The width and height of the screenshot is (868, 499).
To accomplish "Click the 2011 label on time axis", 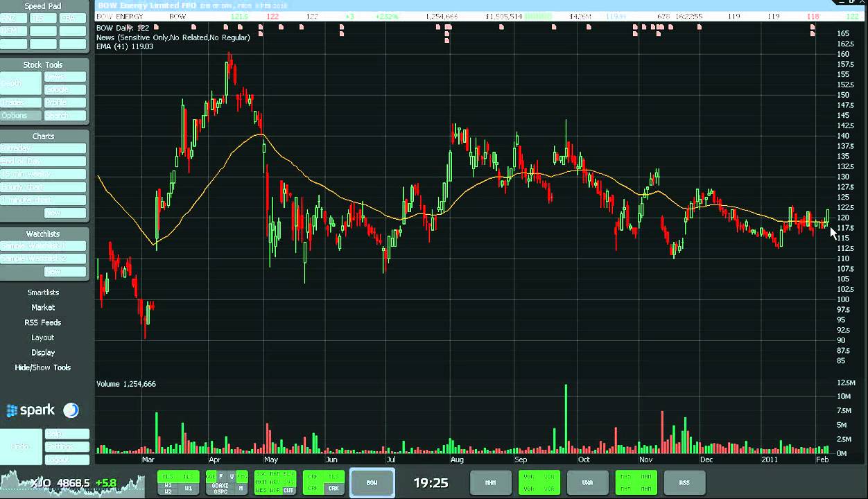I will click(x=770, y=459).
